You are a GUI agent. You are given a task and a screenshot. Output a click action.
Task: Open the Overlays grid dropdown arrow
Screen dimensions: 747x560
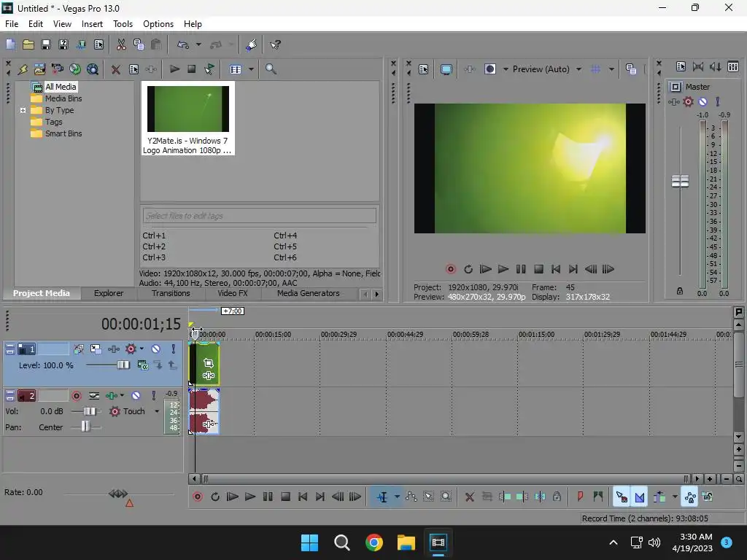tap(611, 69)
